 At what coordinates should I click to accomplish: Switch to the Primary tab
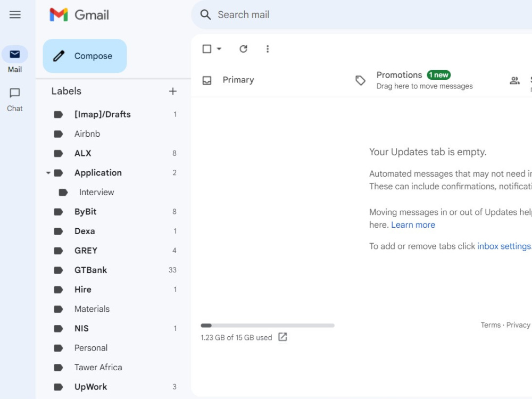pos(238,80)
